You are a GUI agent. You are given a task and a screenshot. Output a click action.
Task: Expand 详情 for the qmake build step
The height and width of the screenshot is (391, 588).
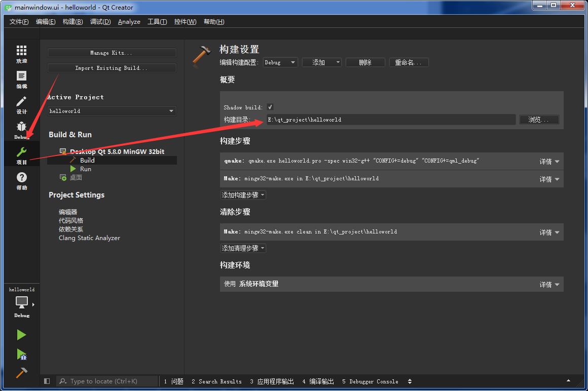549,162
